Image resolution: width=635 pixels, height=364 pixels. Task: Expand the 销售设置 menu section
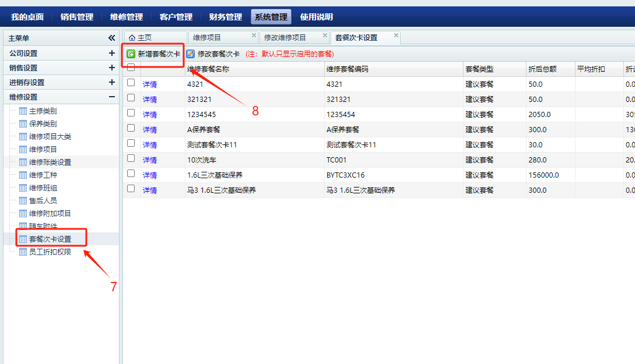point(112,68)
